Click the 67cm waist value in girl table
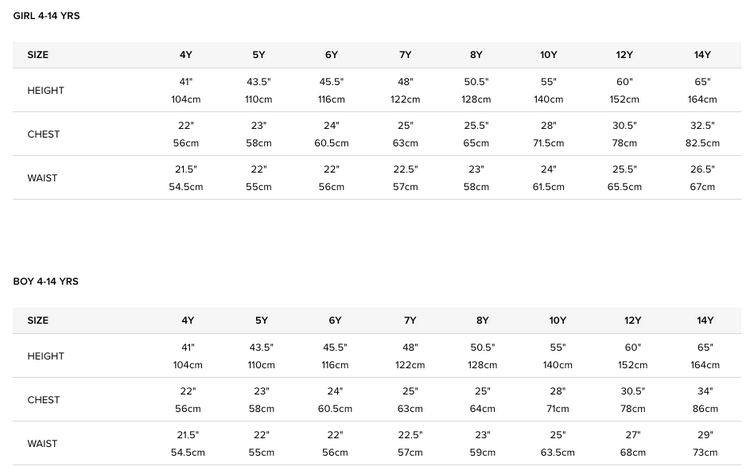Image resolution: width=750 pixels, height=474 pixels. (x=702, y=187)
